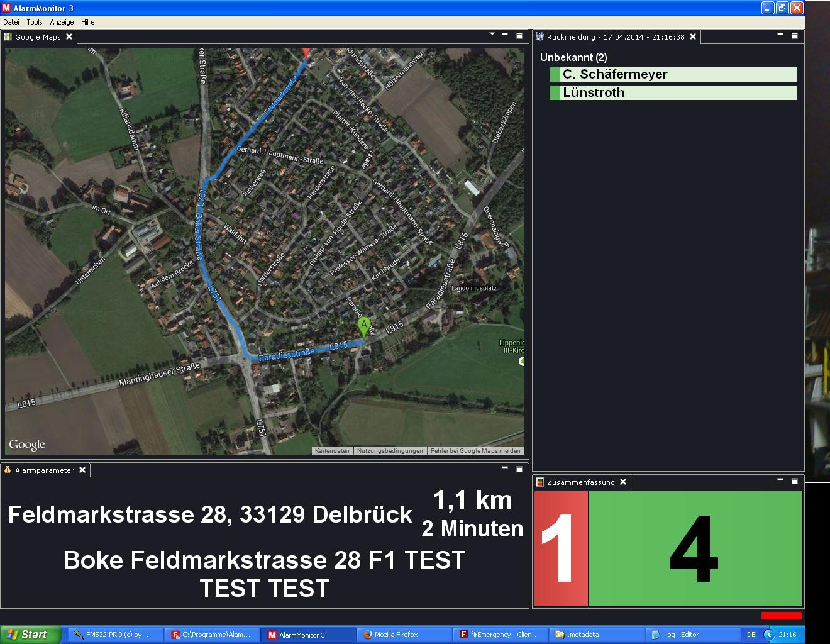Image resolution: width=830 pixels, height=644 pixels.
Task: Click the address Feldmarkstrasse 28, 33129 Delbrück
Action: coord(210,514)
